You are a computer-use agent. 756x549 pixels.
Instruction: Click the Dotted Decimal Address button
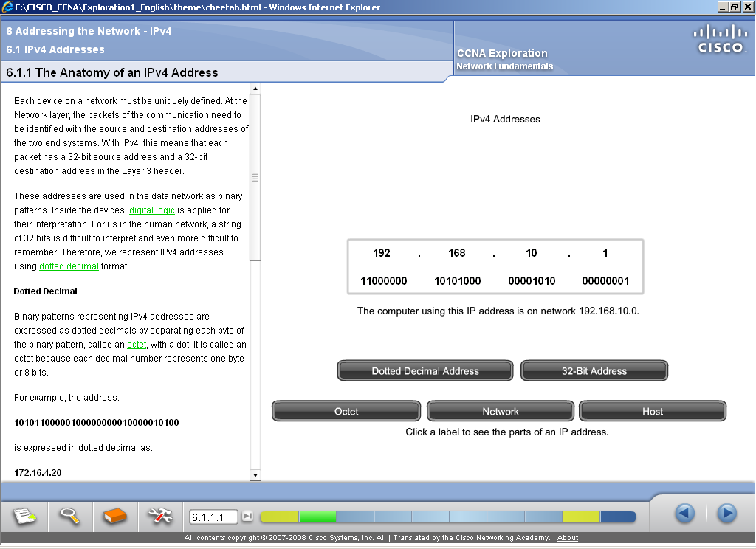coord(425,370)
